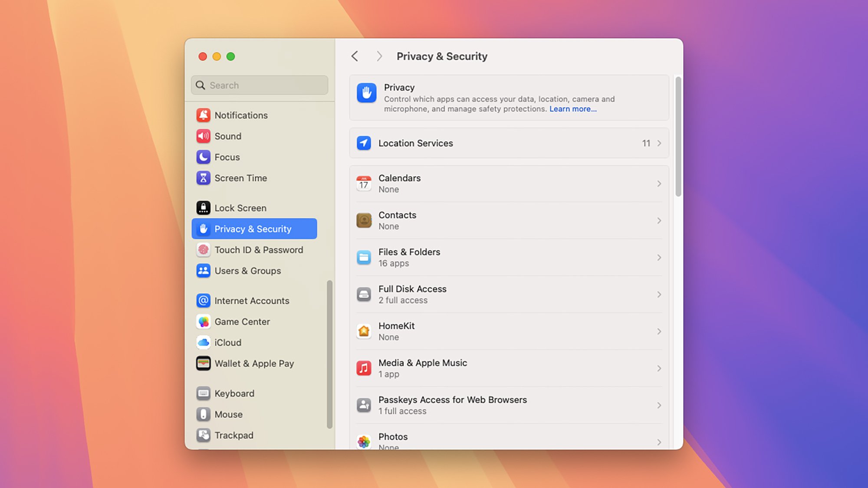
Task: Open Users & Groups pane
Action: pyautogui.click(x=254, y=271)
